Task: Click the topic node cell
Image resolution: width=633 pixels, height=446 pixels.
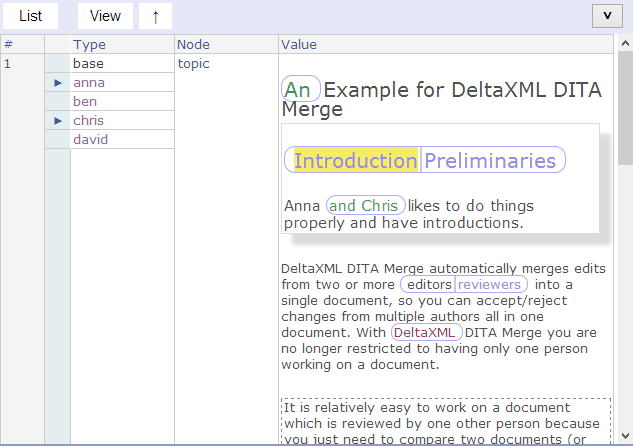Action: [193, 63]
